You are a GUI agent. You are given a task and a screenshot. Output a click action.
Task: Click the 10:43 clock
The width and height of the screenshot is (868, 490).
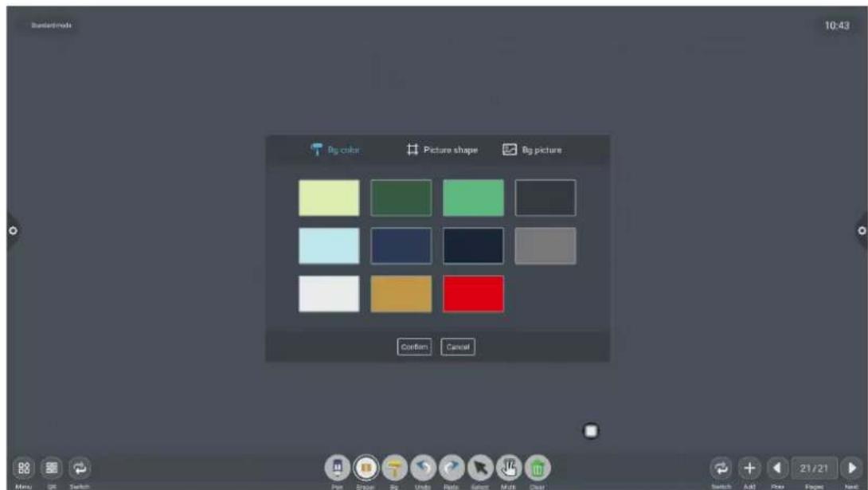pos(837,25)
